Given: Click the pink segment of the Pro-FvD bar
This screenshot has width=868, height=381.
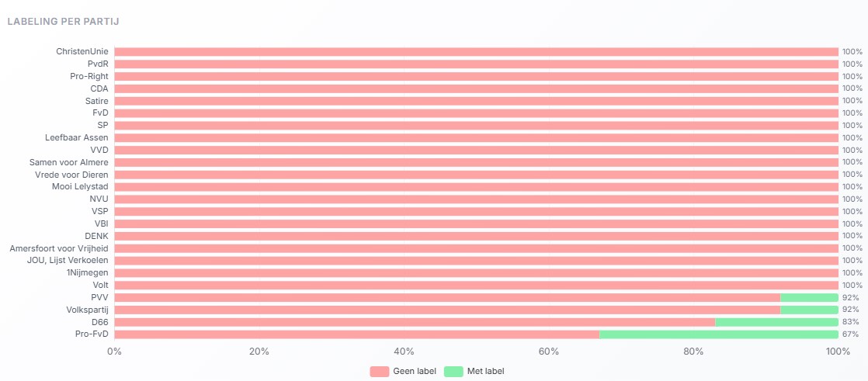Looking at the screenshot, I should (356, 334).
